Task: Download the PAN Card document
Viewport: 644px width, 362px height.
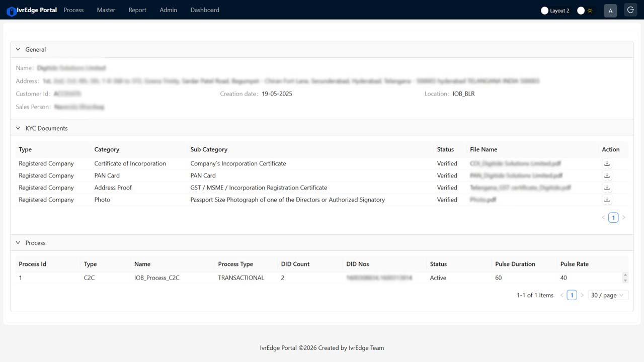Action: click(607, 175)
